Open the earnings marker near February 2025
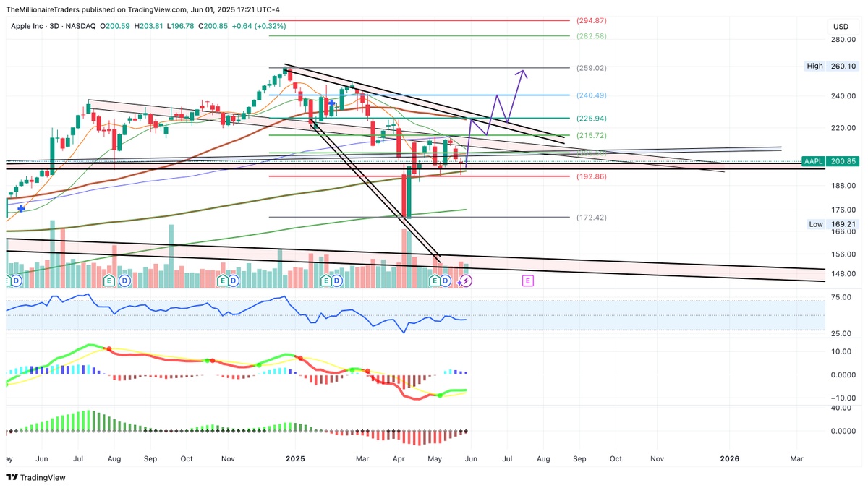 326,280
